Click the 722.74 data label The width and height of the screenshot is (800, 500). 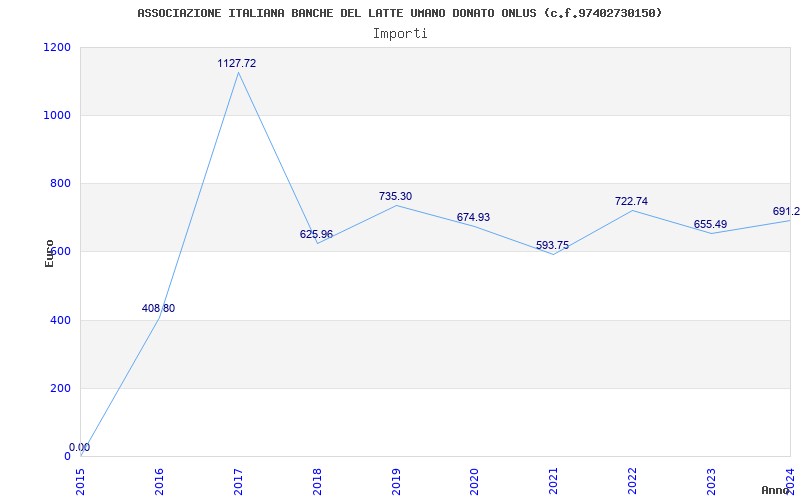[631, 201]
